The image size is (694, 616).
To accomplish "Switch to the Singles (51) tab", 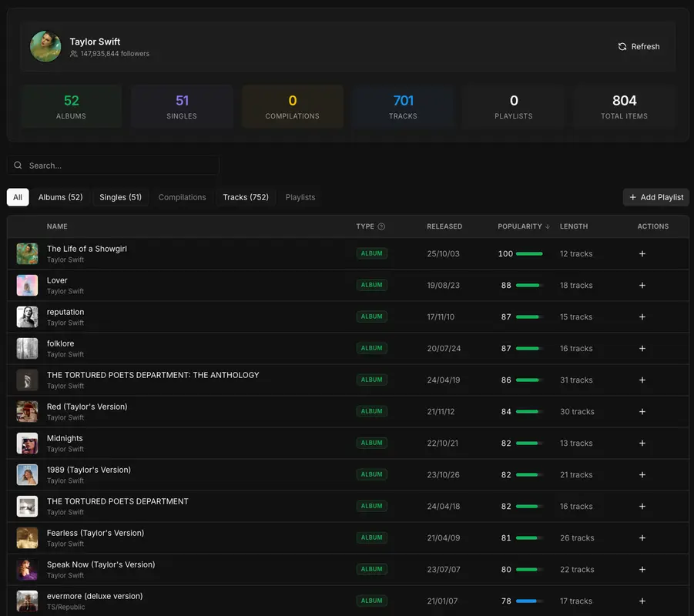I will (x=120, y=197).
